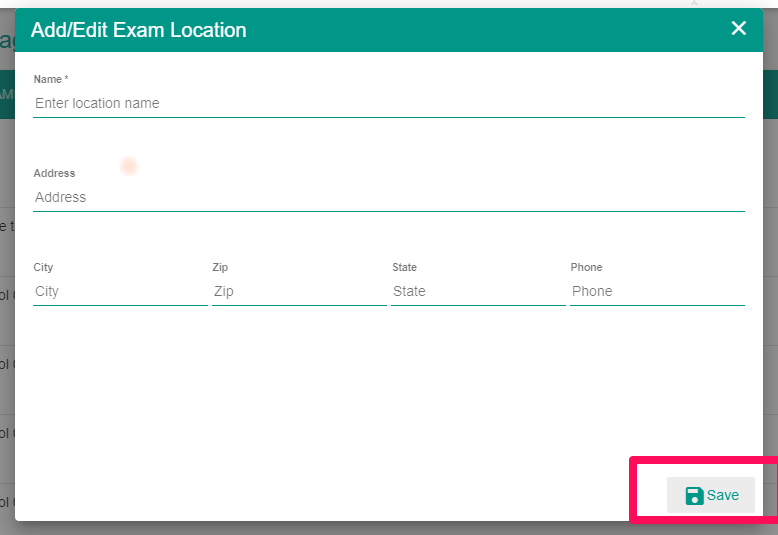Image resolution: width=778 pixels, height=535 pixels.
Task: Click the City label above the field
Action: pos(43,267)
